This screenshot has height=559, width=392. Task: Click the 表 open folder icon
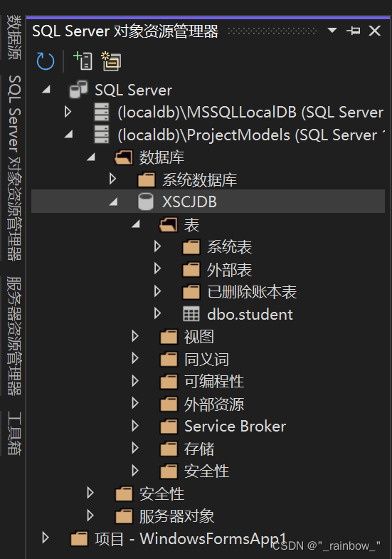[169, 224]
